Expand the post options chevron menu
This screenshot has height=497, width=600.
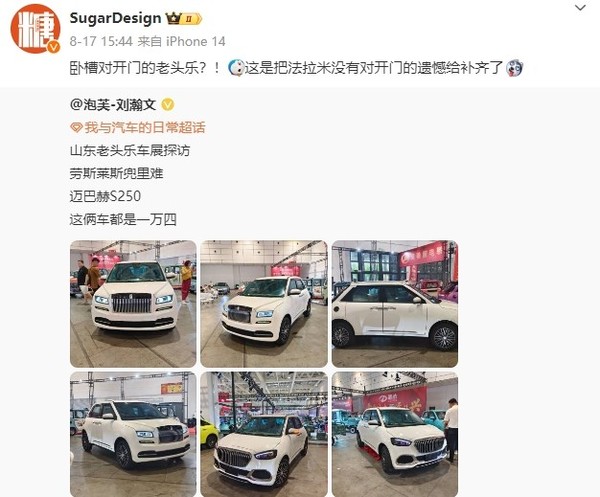(x=580, y=8)
